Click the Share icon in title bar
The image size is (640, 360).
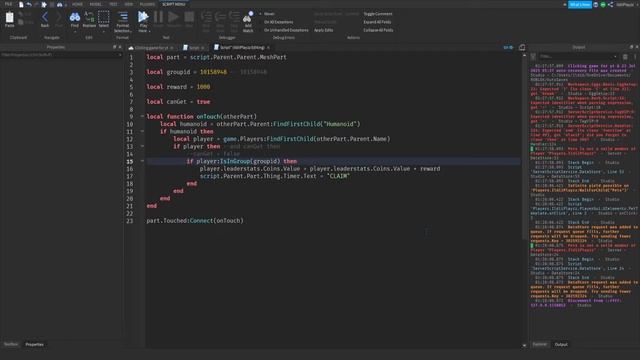[610, 4]
